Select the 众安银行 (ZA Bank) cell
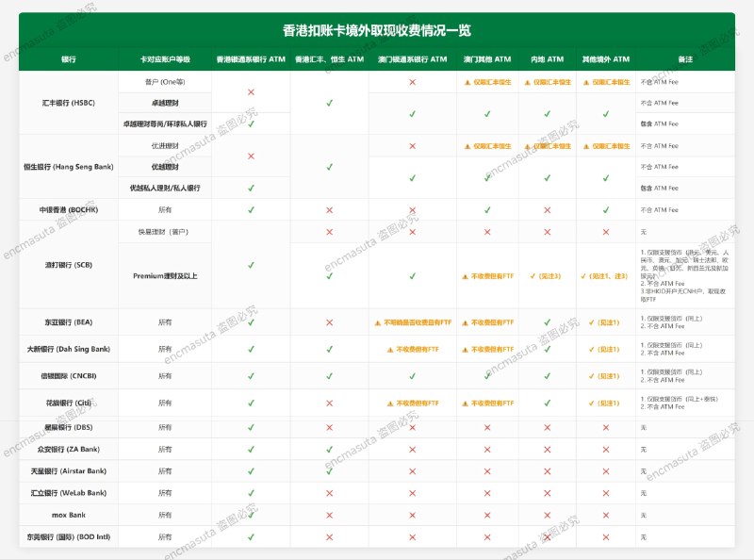 coord(69,449)
